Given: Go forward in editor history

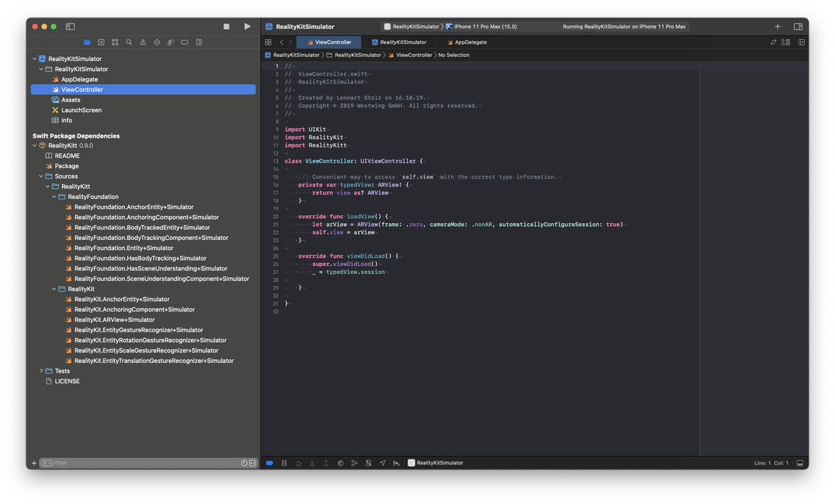Looking at the screenshot, I should click(291, 42).
